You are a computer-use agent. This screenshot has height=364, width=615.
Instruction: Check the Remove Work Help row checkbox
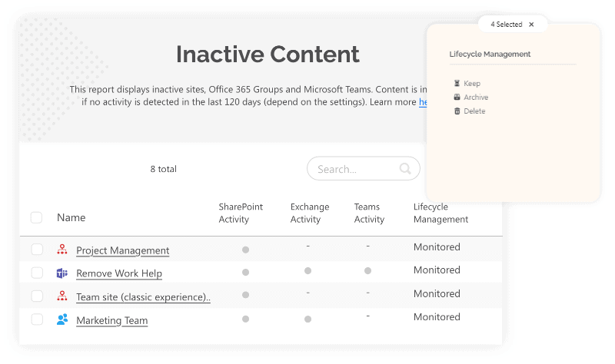37,273
